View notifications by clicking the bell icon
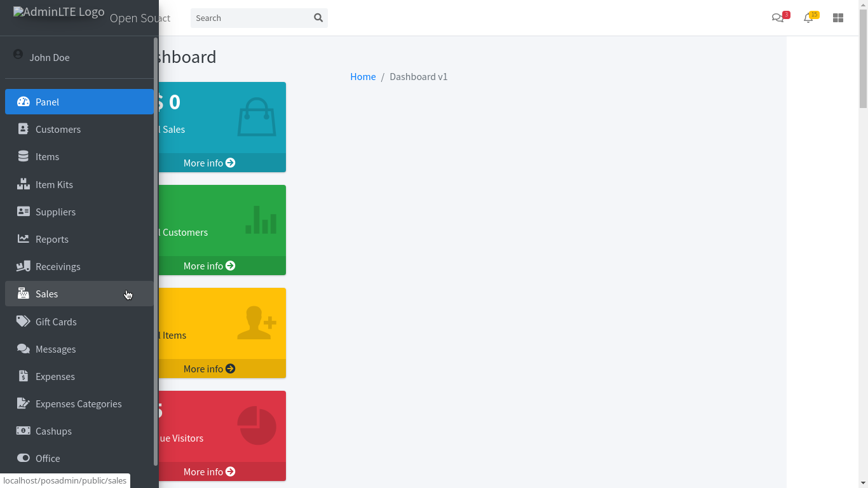 pos(808,18)
